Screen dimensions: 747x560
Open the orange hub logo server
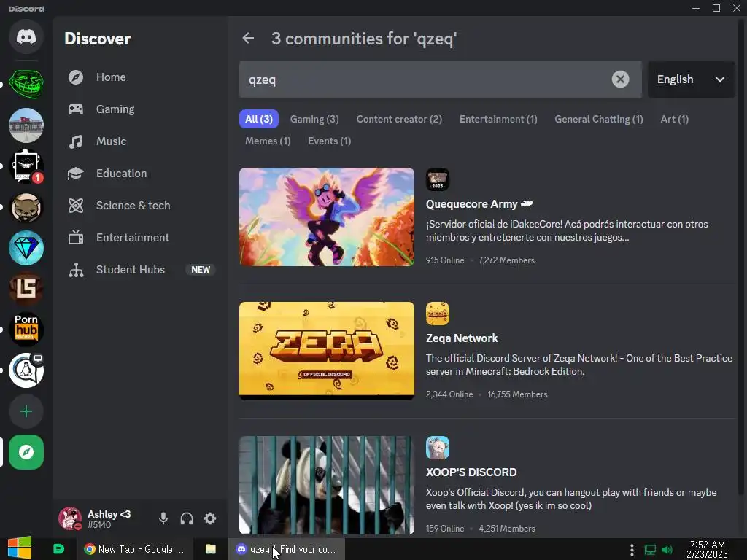26,330
